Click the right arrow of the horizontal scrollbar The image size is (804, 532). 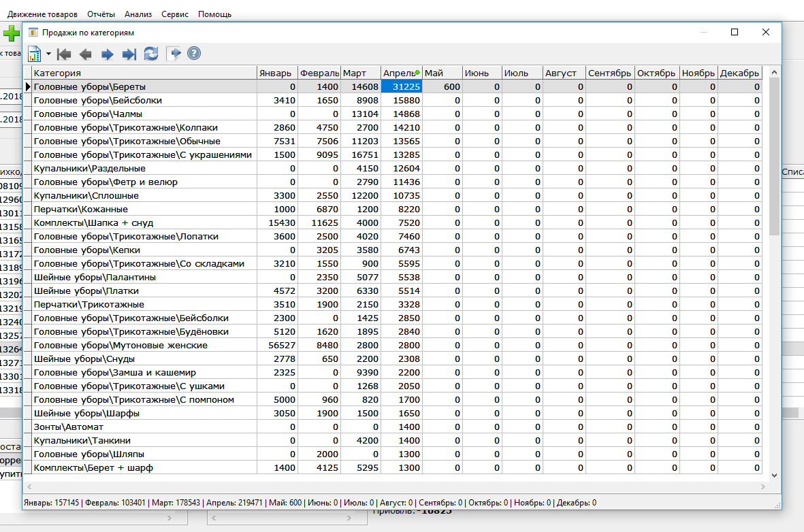click(763, 486)
